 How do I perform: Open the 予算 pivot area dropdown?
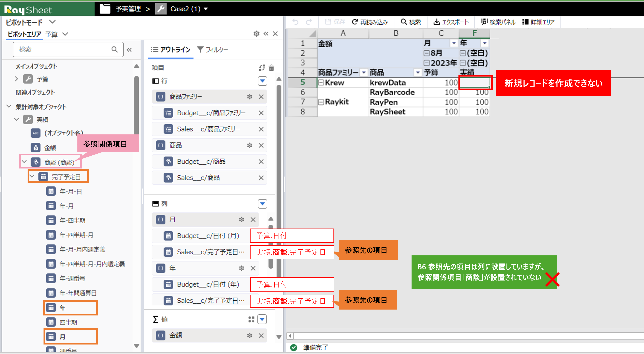(x=65, y=34)
